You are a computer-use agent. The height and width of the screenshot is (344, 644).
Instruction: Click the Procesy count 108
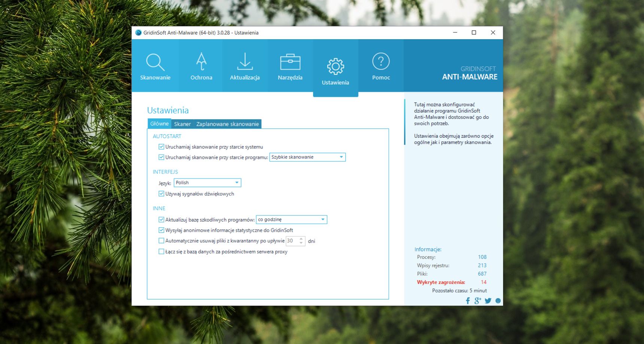[x=482, y=257]
